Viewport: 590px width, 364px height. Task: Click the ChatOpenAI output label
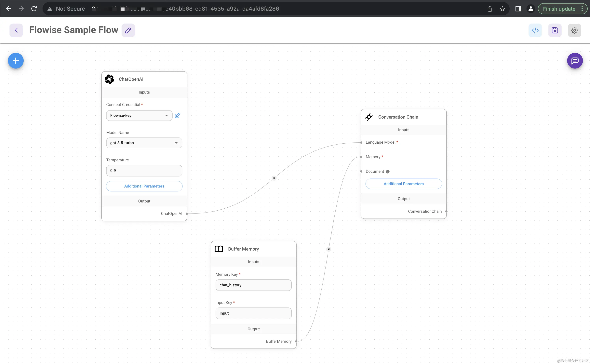pyautogui.click(x=171, y=214)
